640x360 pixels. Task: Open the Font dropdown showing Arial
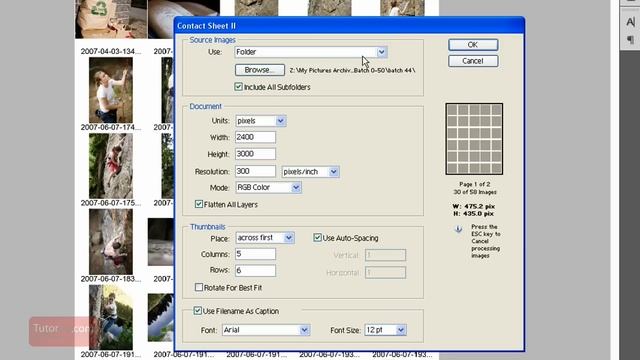point(266,330)
